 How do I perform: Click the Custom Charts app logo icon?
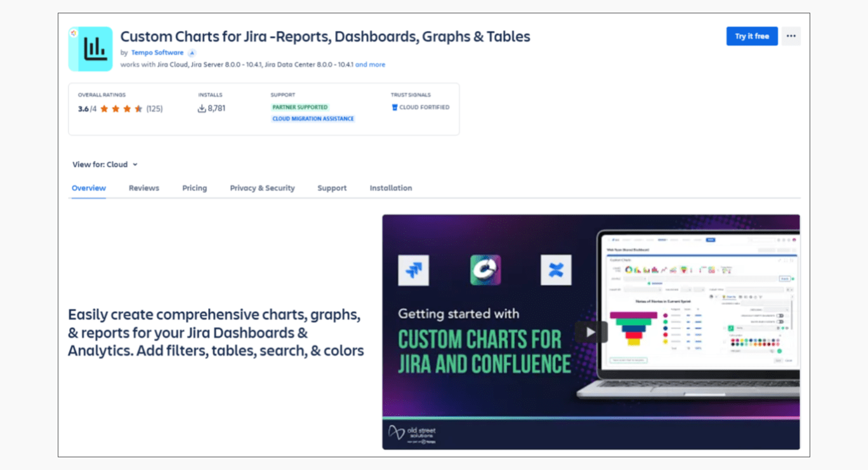pos(90,49)
